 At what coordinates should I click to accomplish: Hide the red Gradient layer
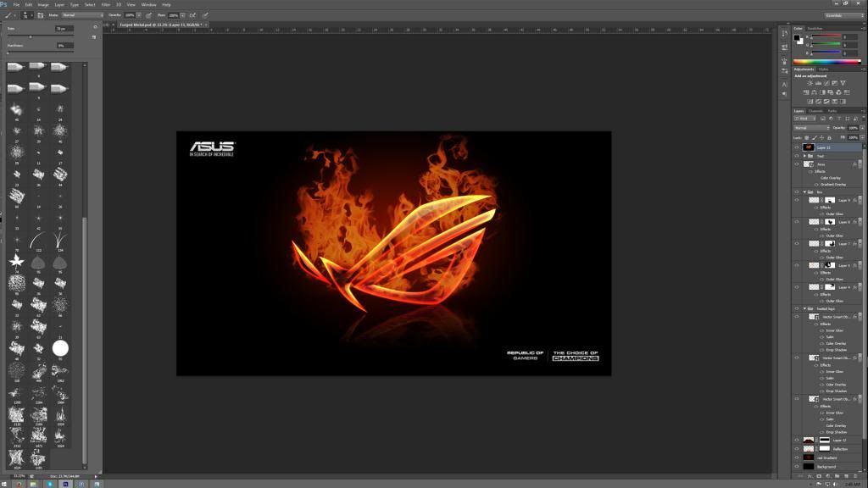pyautogui.click(x=797, y=457)
